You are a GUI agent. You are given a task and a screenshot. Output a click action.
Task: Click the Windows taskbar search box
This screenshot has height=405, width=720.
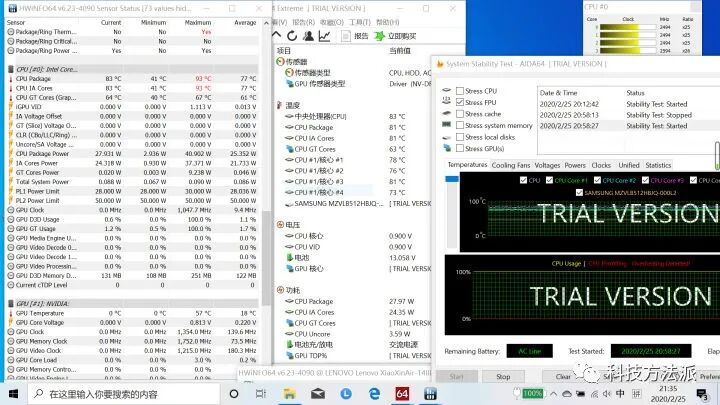124,394
